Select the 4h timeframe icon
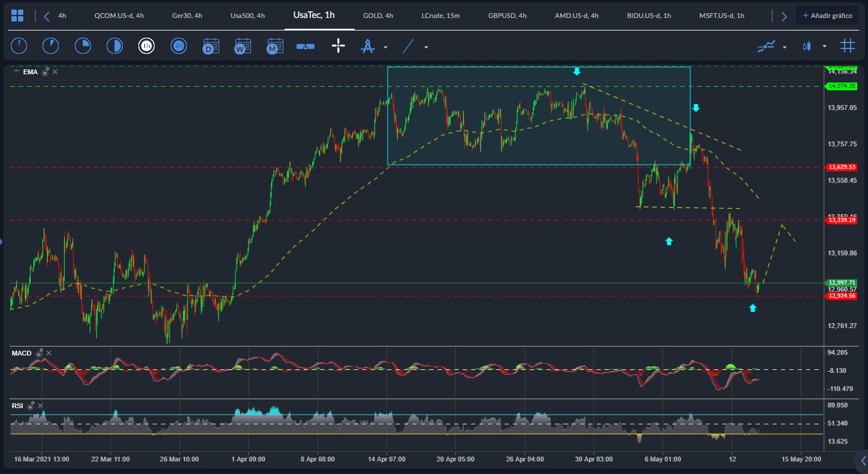The height and width of the screenshot is (474, 868). (x=178, y=46)
